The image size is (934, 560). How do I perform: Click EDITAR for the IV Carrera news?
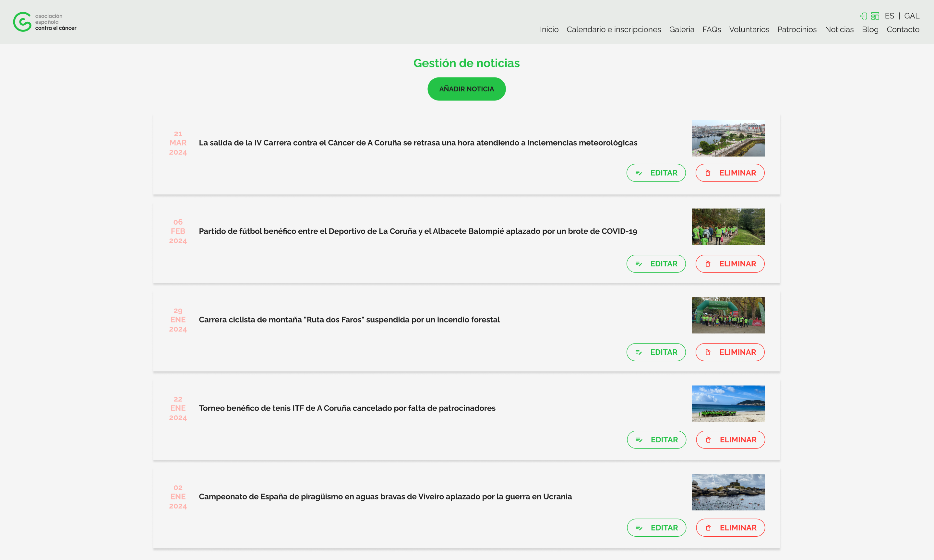tap(656, 173)
